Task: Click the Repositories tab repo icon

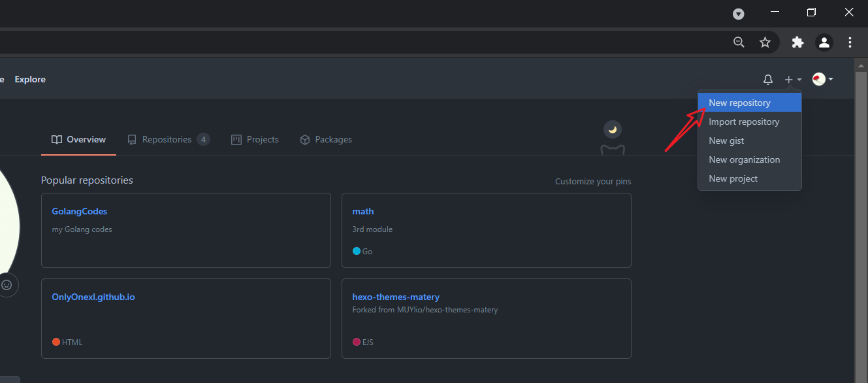Action: [132, 140]
